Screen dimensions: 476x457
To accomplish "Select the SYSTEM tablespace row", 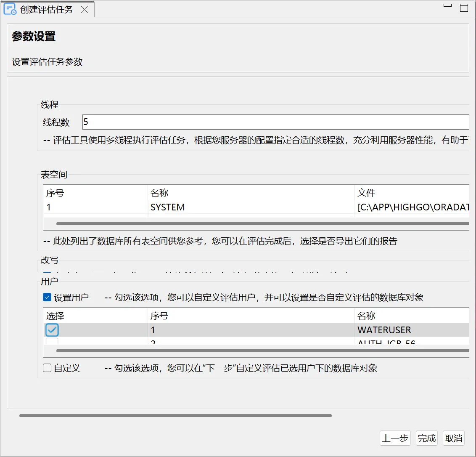I will click(x=167, y=207).
